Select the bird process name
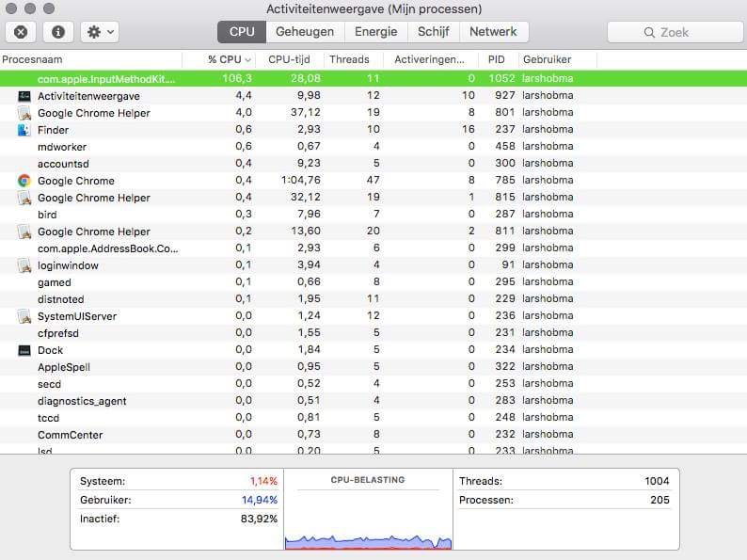 [47, 215]
